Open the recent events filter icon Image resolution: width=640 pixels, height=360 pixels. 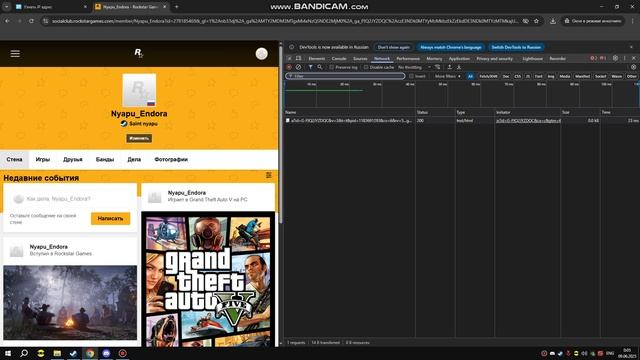(269, 175)
